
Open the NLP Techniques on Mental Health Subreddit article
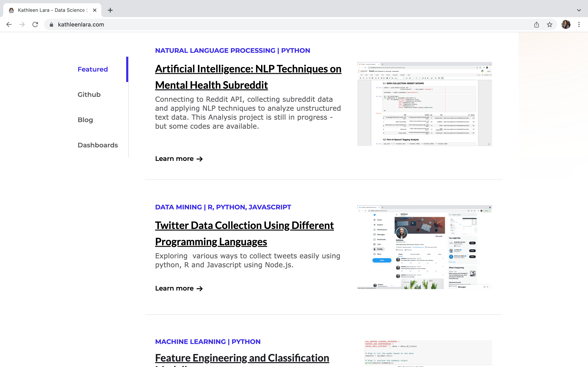[248, 77]
